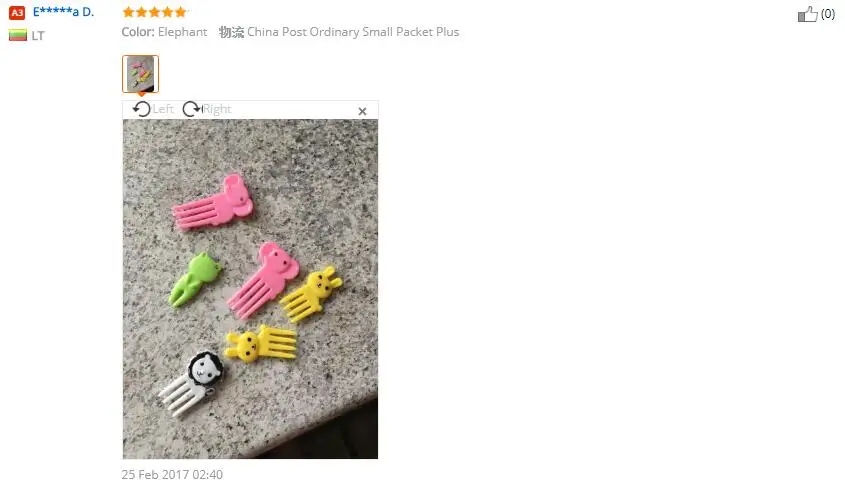Close the enlarged review photo

pos(362,111)
